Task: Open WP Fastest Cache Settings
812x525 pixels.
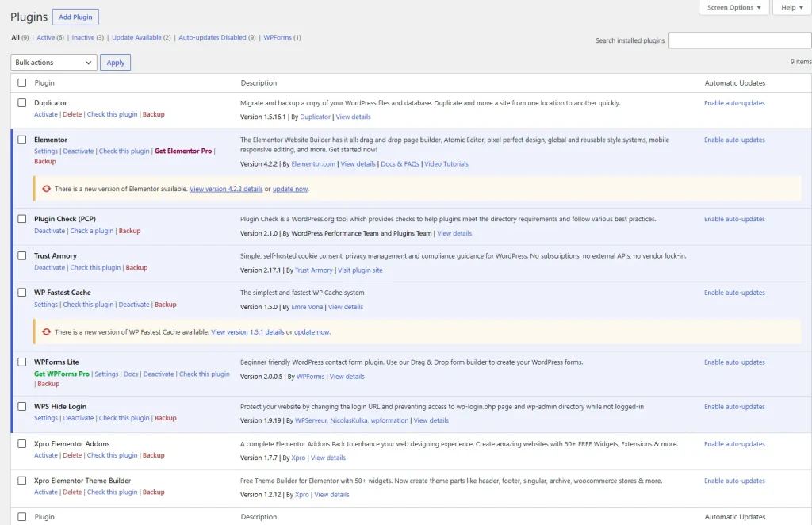Action: point(45,305)
